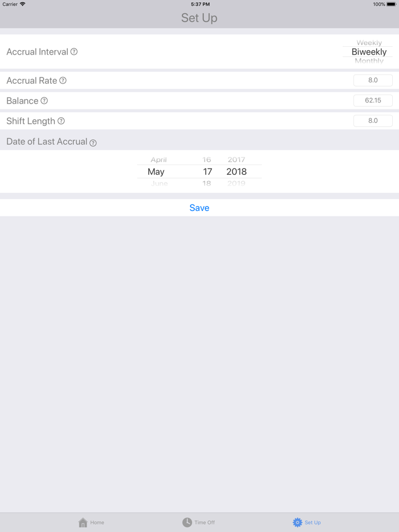Tap the Home house icon
The width and height of the screenshot is (399, 532).
83,522
